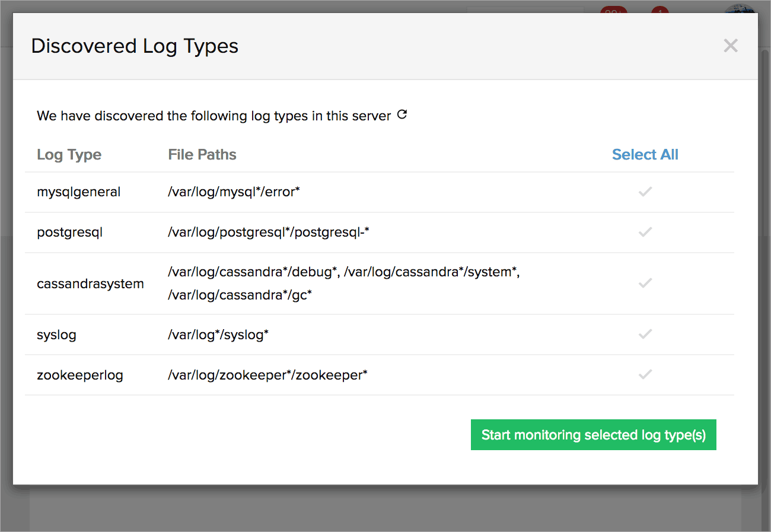Click the File Paths column header

pos(202,154)
